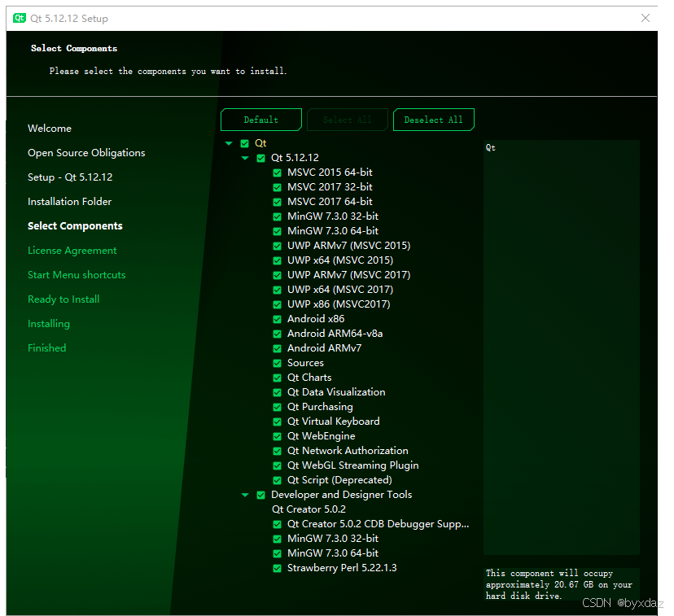674x616 pixels.
Task: Select the Android ARM64-v8a row label
Action: tap(335, 334)
